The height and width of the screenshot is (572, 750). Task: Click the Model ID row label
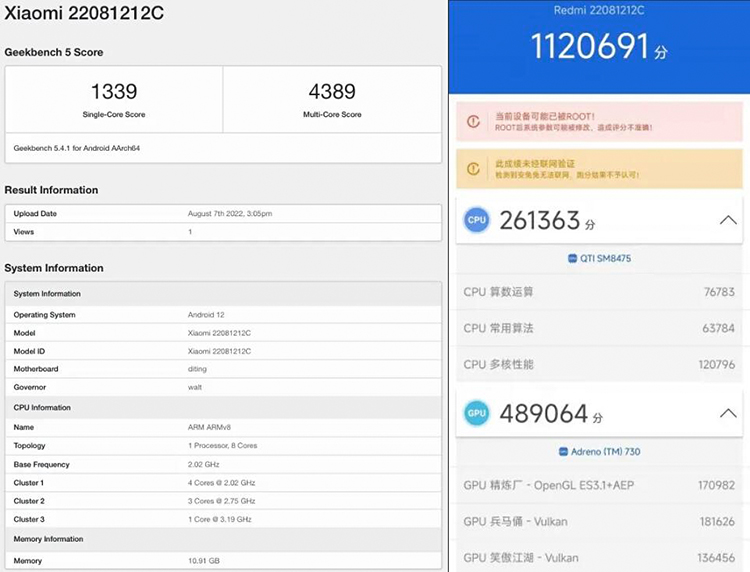pyautogui.click(x=29, y=351)
